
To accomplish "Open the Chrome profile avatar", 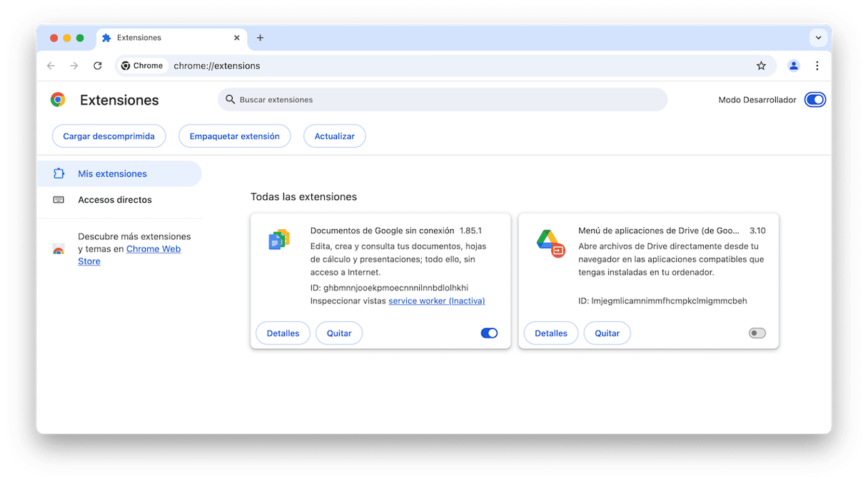I will pos(794,66).
